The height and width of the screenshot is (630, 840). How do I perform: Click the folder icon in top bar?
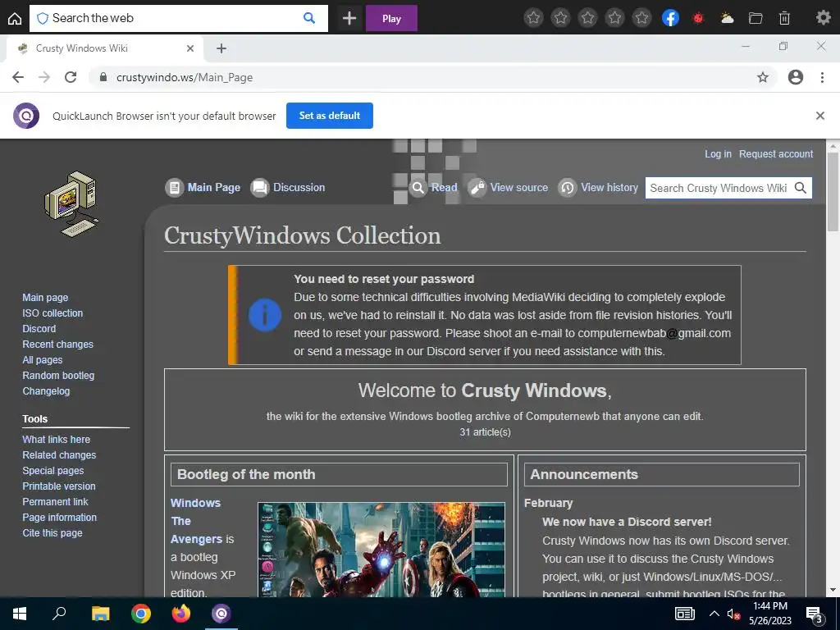point(756,18)
